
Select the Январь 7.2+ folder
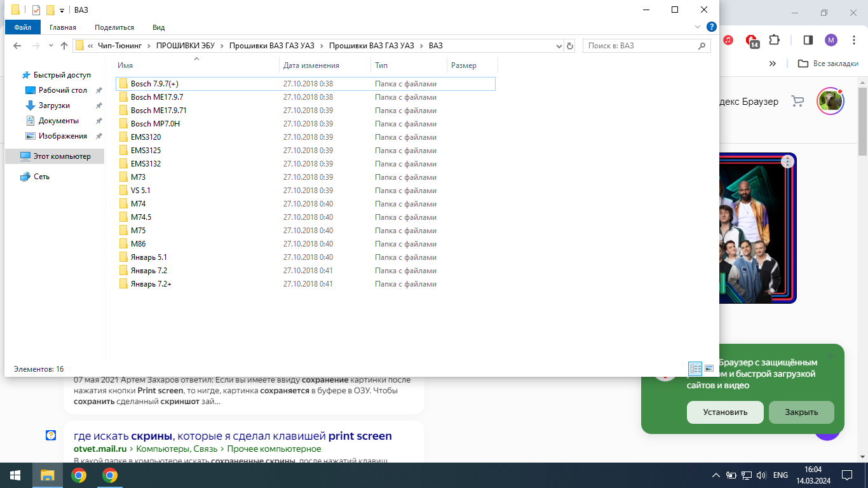click(151, 284)
